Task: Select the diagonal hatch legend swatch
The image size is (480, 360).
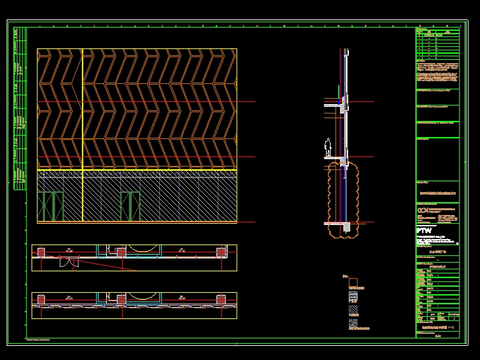Action: pyautogui.click(x=353, y=310)
